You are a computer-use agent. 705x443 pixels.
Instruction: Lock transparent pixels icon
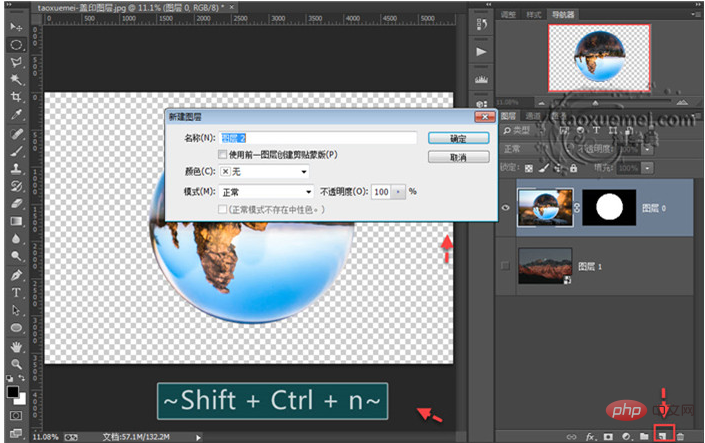point(529,168)
